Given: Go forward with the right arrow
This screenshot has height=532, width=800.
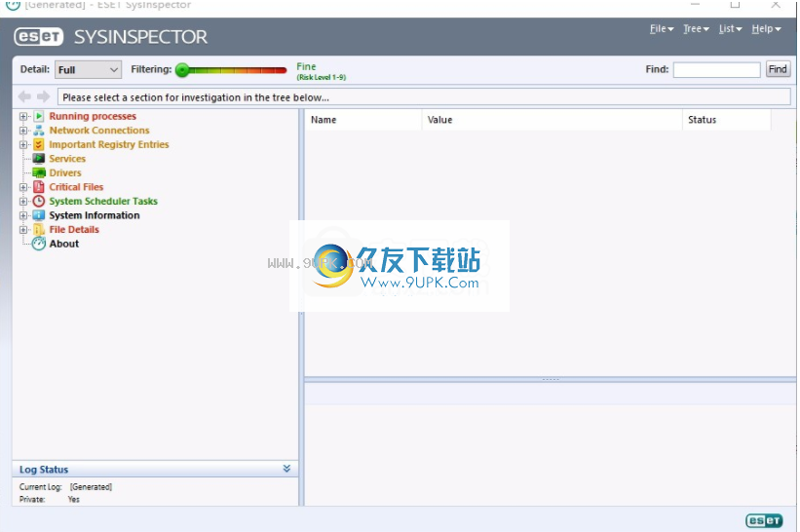Looking at the screenshot, I should point(44,96).
